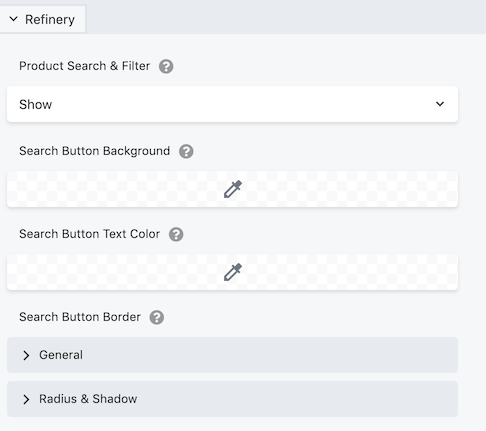Collapse the Refinery section chevron
Screen dimensions: 486x431
coord(14,19)
